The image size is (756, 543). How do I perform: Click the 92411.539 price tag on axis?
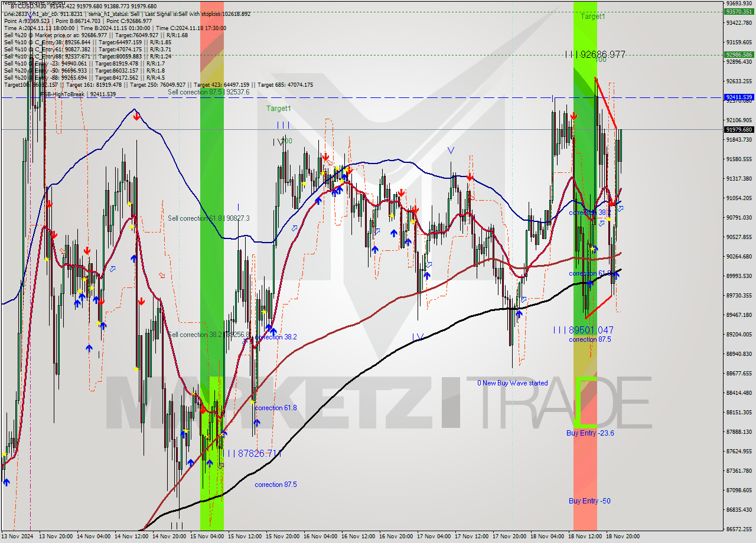tap(739, 97)
